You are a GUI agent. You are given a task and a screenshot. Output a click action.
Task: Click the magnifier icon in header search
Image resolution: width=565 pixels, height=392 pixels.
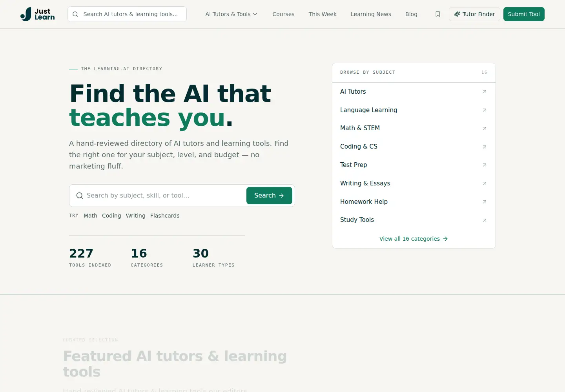click(75, 14)
